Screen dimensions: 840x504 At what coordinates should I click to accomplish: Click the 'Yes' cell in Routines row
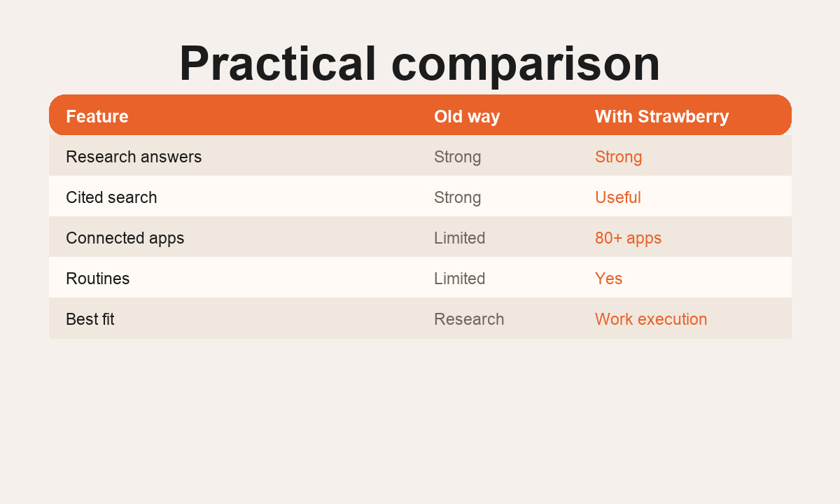pos(609,279)
